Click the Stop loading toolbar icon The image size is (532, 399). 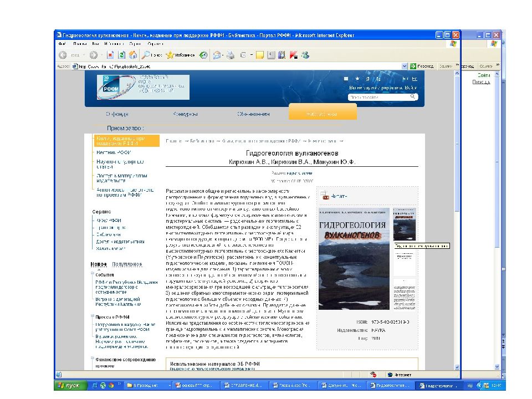point(110,55)
